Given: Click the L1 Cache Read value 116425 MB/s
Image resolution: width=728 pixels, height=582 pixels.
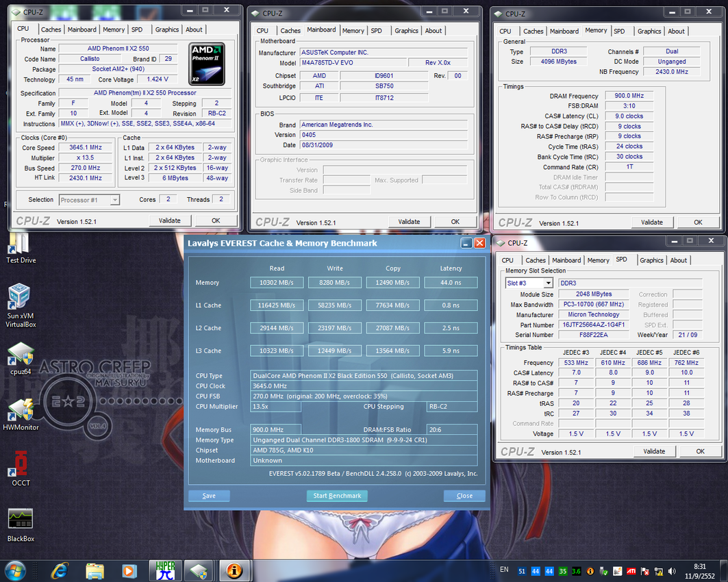Looking at the screenshot, I should 277,305.
